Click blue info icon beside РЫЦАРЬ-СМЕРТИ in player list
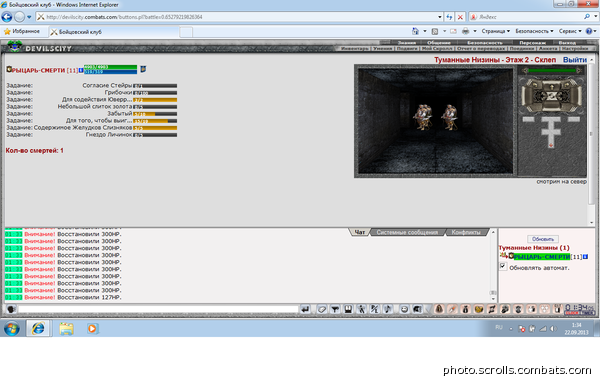This screenshot has width=600, height=380. tap(585, 257)
